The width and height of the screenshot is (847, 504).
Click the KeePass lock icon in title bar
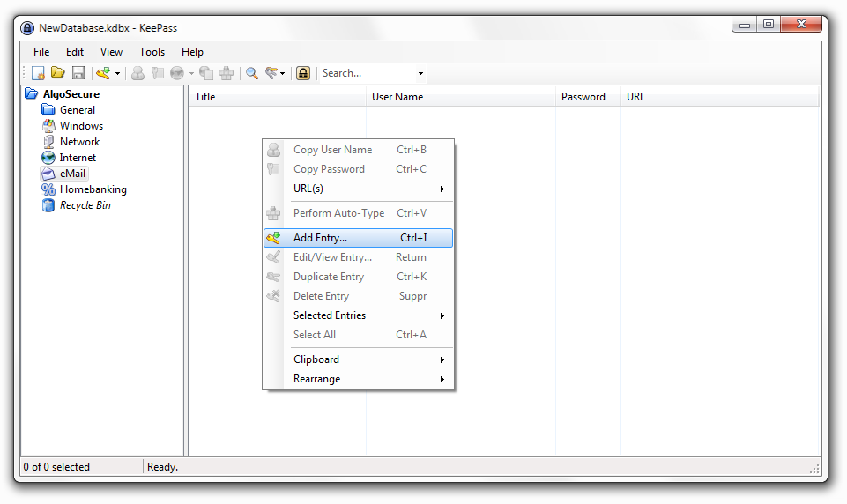[x=27, y=28]
